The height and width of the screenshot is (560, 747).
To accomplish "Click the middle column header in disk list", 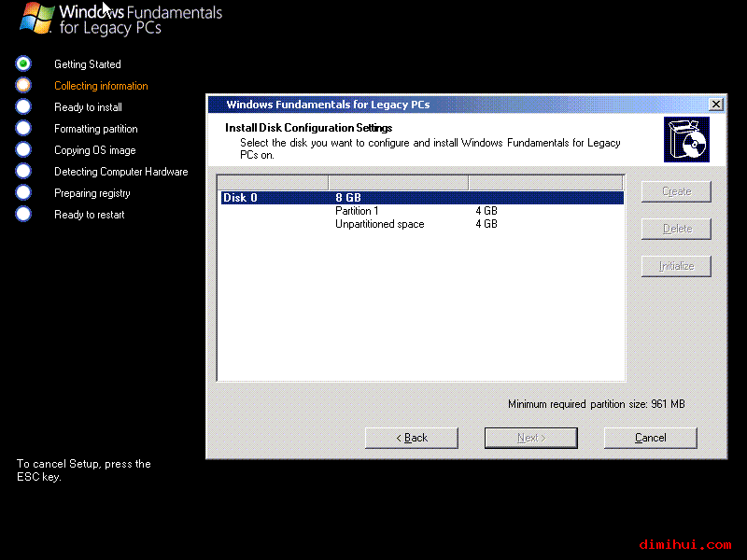I will [x=399, y=182].
